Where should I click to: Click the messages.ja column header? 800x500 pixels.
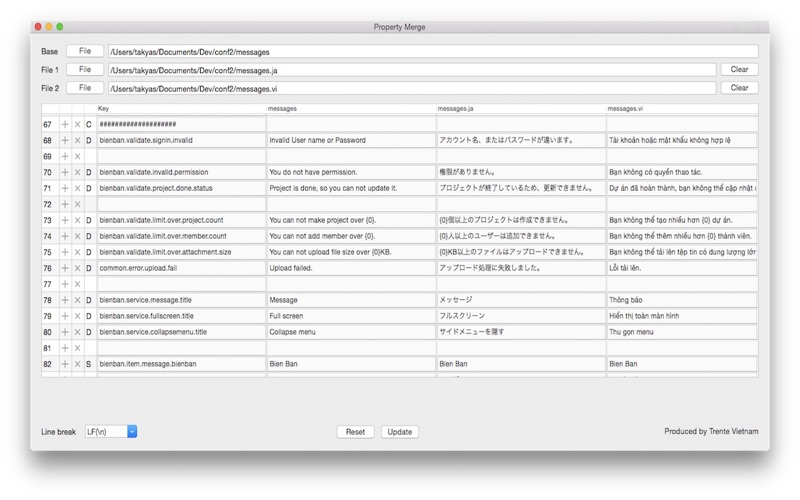[521, 109]
